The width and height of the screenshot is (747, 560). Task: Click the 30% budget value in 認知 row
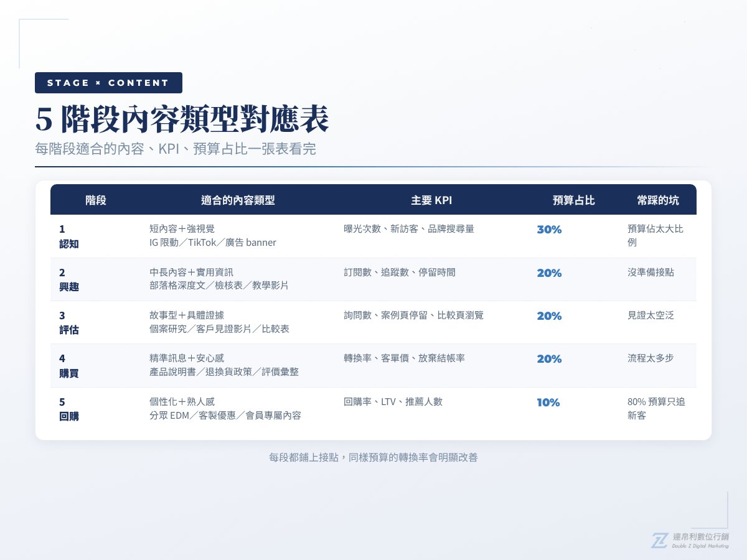point(549,230)
